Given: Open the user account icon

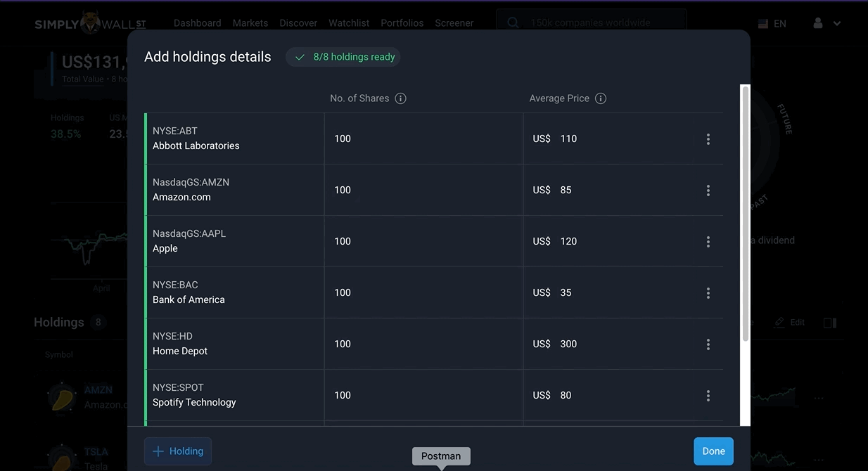Looking at the screenshot, I should pyautogui.click(x=818, y=23).
